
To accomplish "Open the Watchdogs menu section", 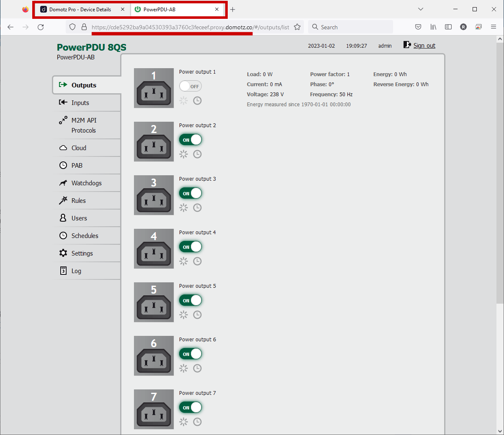I will click(86, 183).
